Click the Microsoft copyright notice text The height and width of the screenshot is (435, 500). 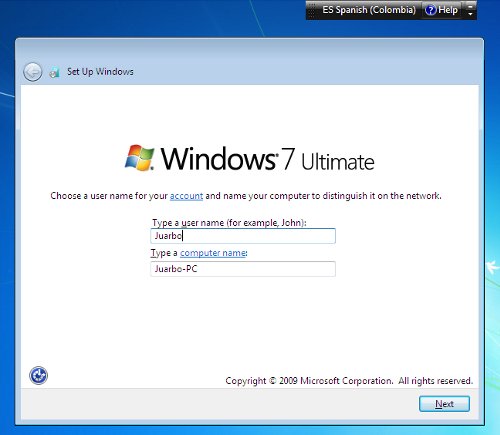coord(349,381)
